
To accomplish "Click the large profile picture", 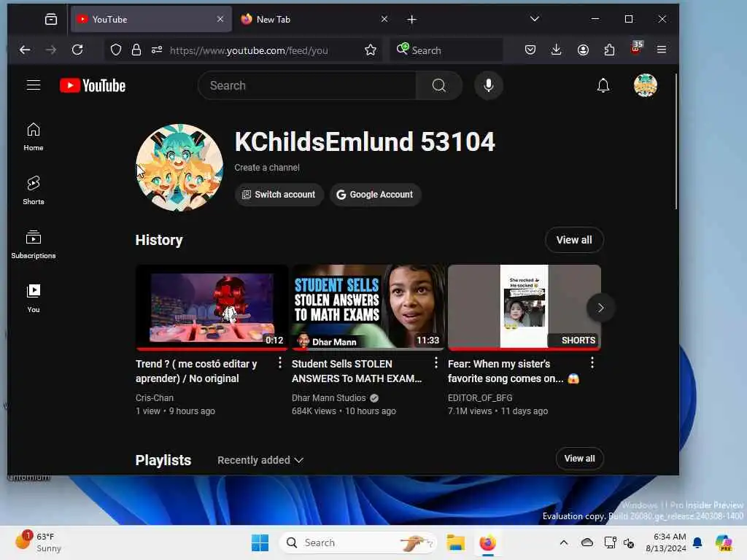I will pos(179,168).
